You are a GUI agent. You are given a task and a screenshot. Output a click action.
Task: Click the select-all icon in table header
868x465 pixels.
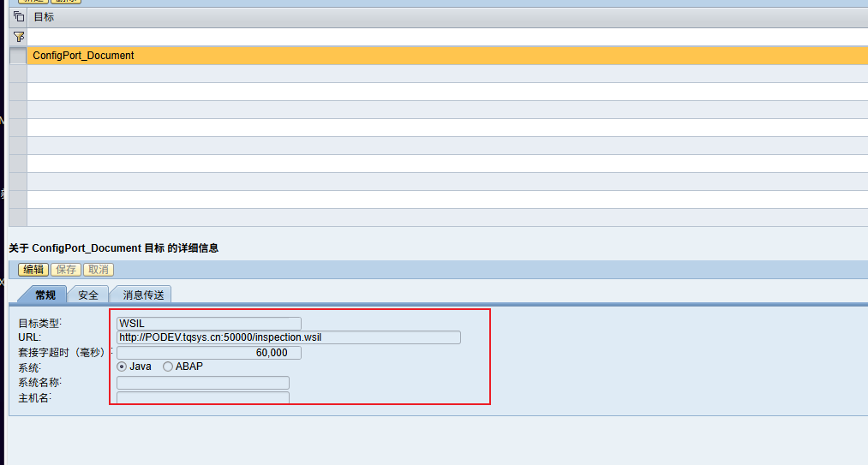coord(18,17)
